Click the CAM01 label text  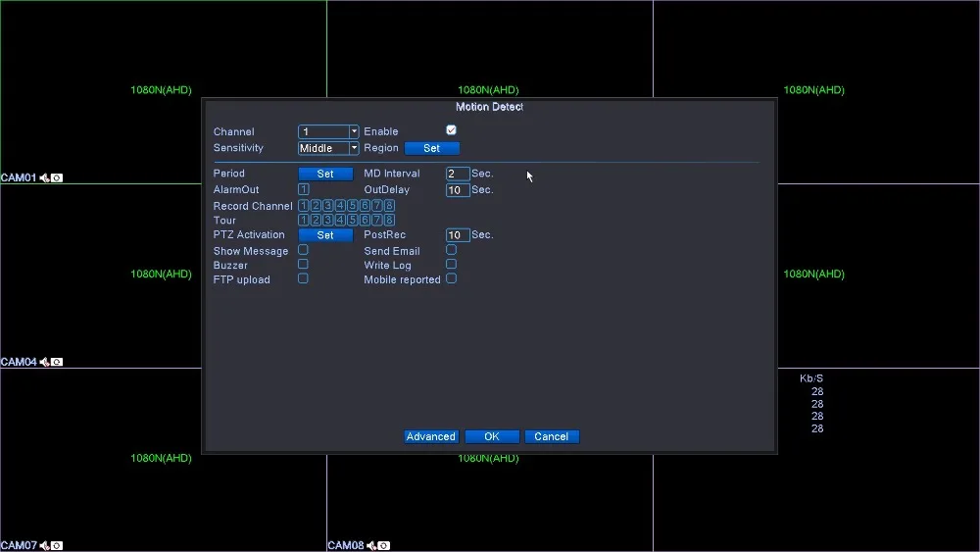pyautogui.click(x=19, y=178)
